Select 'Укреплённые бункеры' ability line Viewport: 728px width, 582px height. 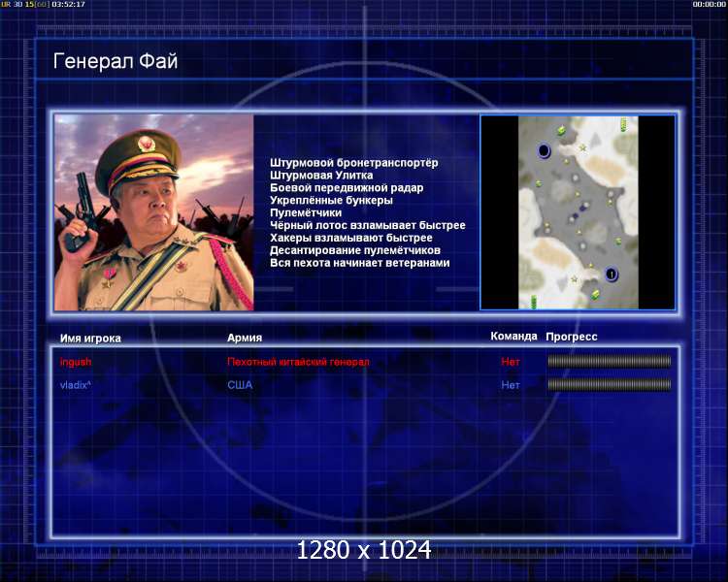[331, 201]
